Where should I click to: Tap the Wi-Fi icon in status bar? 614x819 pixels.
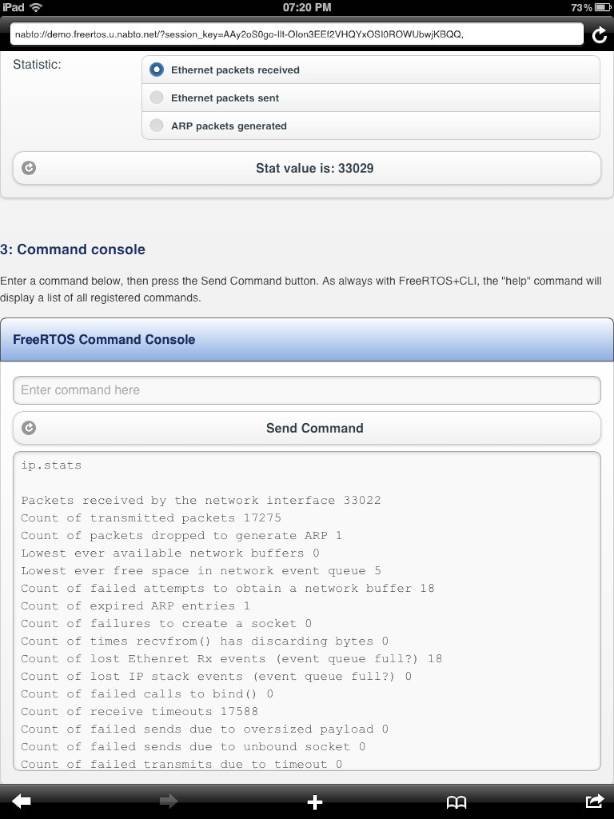pyautogui.click(x=36, y=7)
